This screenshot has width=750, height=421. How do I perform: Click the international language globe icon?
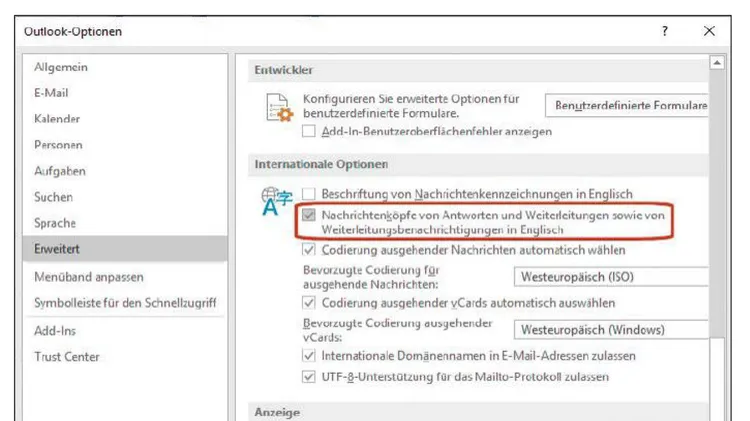pos(276,201)
